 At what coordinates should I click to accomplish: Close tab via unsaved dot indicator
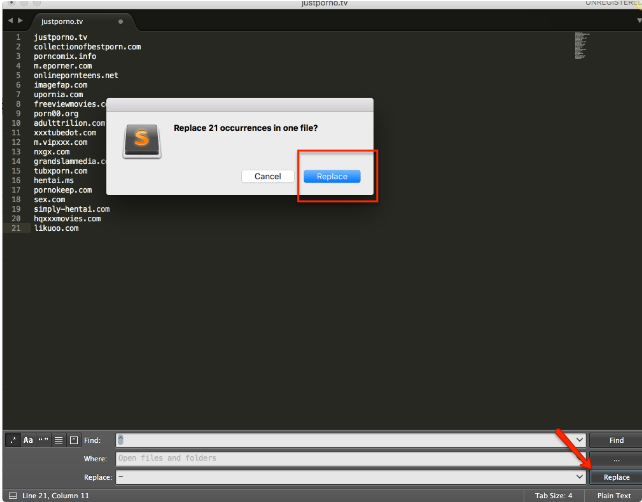coord(120,22)
